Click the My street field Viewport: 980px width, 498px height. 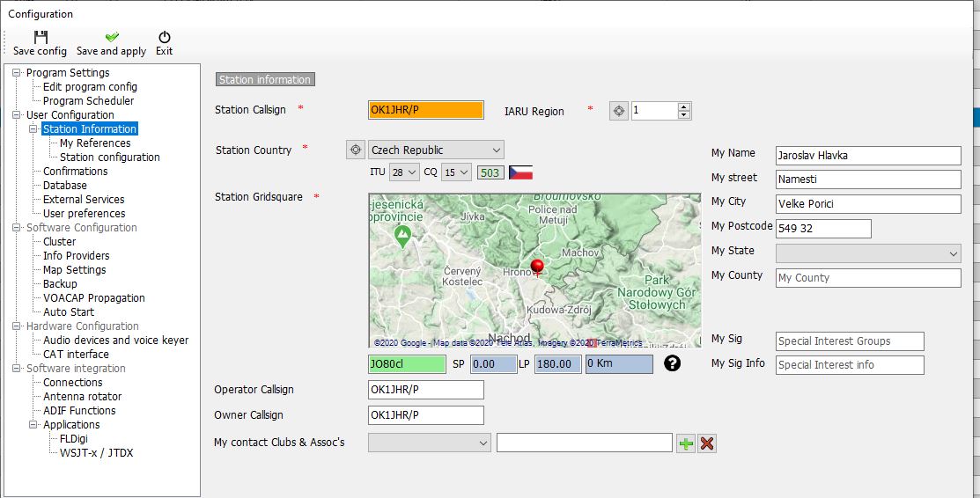(x=868, y=179)
